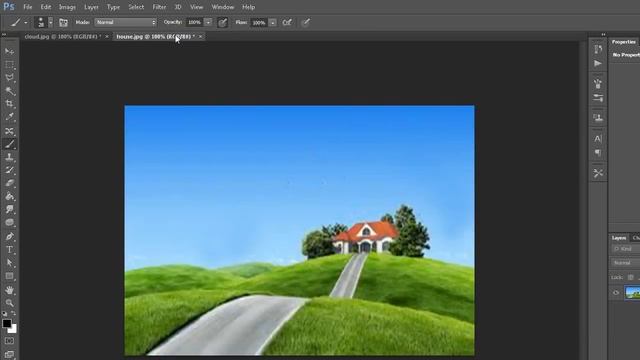Viewport: 640px width, 360px height.
Task: Open the File menu
Action: [28, 7]
